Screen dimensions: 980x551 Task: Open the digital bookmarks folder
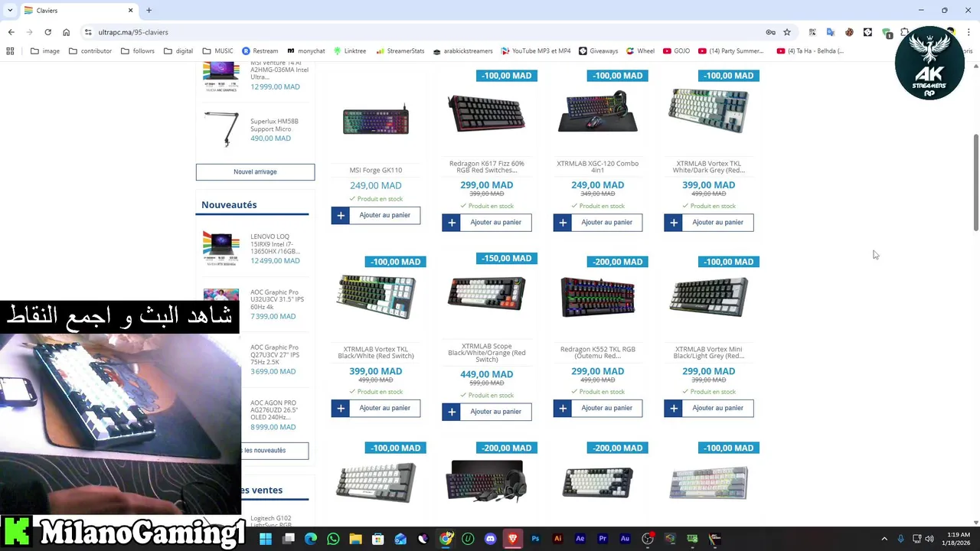coord(178,51)
